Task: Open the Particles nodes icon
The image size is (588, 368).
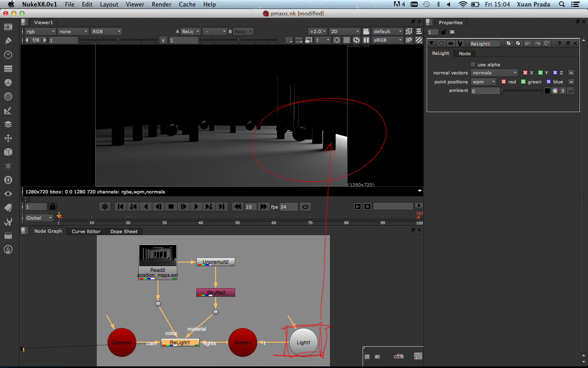Action: (8, 166)
